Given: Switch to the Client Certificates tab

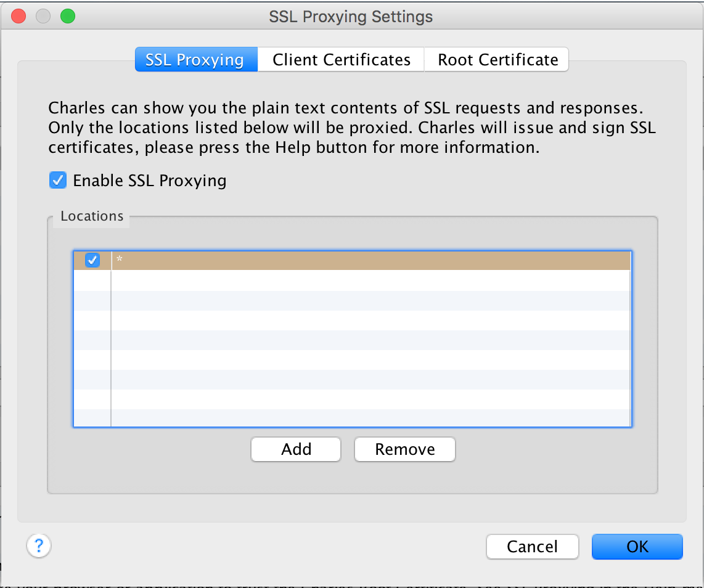Looking at the screenshot, I should 340,59.
